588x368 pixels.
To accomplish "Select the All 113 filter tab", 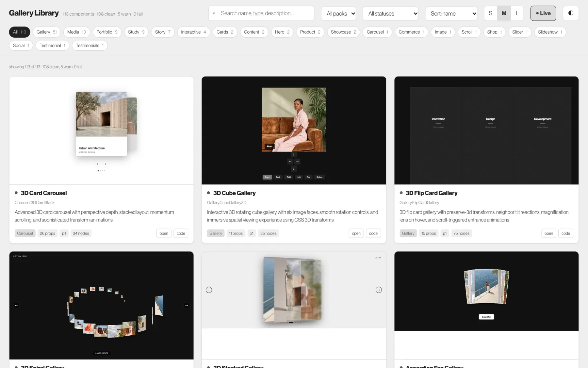I will pyautogui.click(x=20, y=32).
